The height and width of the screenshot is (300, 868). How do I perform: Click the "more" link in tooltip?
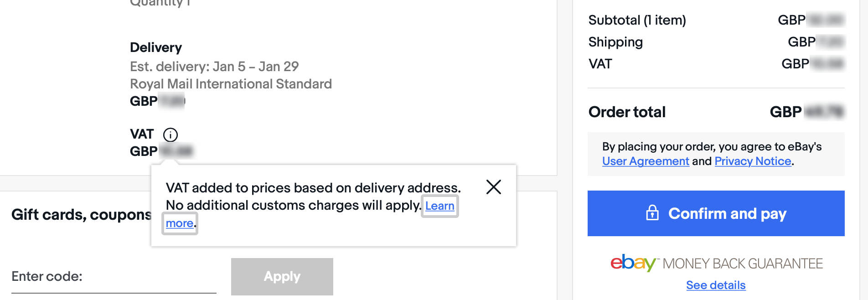tap(180, 223)
